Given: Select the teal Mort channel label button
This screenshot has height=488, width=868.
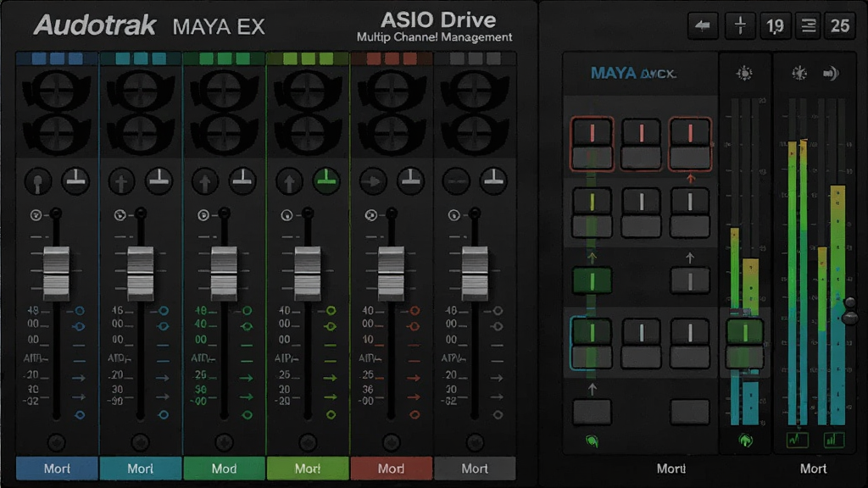Looking at the screenshot, I should (x=141, y=469).
